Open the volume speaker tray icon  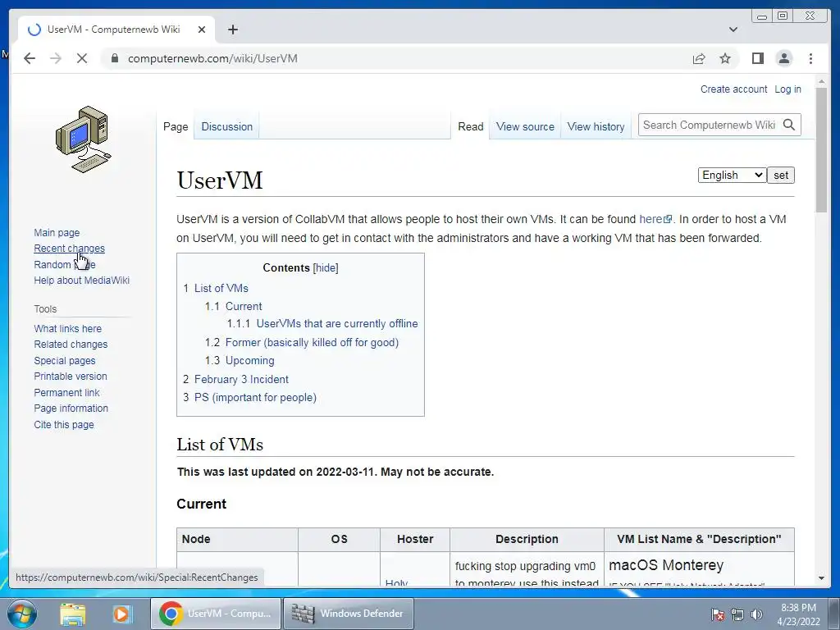756,614
